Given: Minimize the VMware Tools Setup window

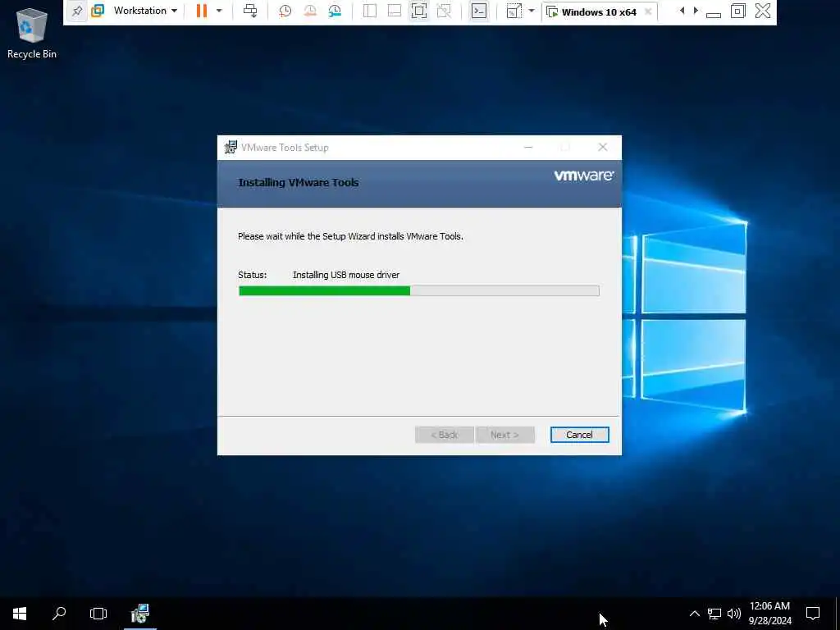Looking at the screenshot, I should (x=528, y=148).
